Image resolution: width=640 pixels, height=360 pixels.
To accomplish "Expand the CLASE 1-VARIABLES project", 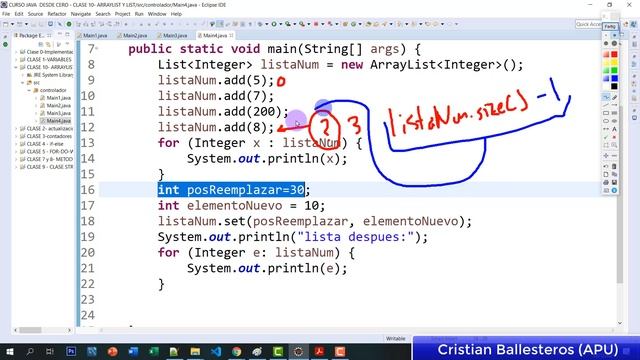I will coord(16,60).
